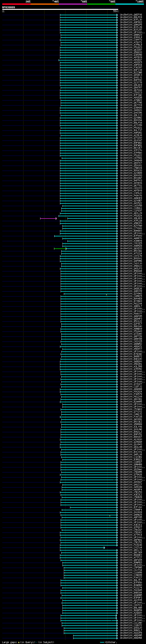The image size is (146, 644).
Task: Click the ruler end position 550
Action: [115, 11]
